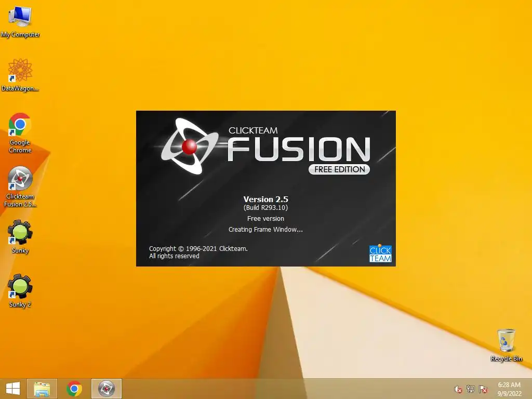Click the Fusion orbit logo on splash
The image size is (532, 399).
tap(189, 146)
